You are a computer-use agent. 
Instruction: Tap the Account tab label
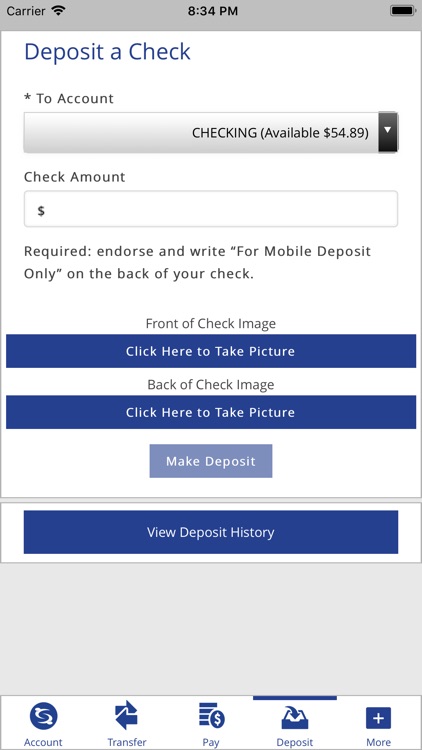click(x=43, y=742)
